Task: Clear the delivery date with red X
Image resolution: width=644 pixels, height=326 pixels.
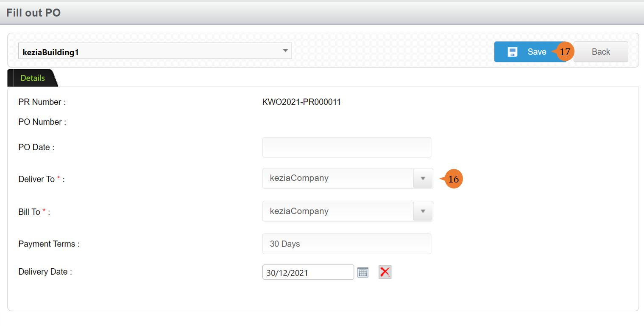Action: (385, 272)
